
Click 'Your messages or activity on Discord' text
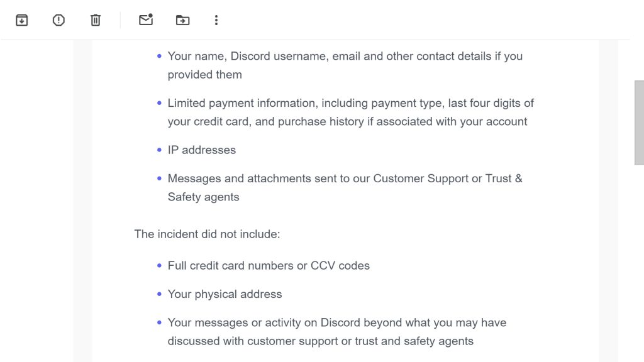336,323
